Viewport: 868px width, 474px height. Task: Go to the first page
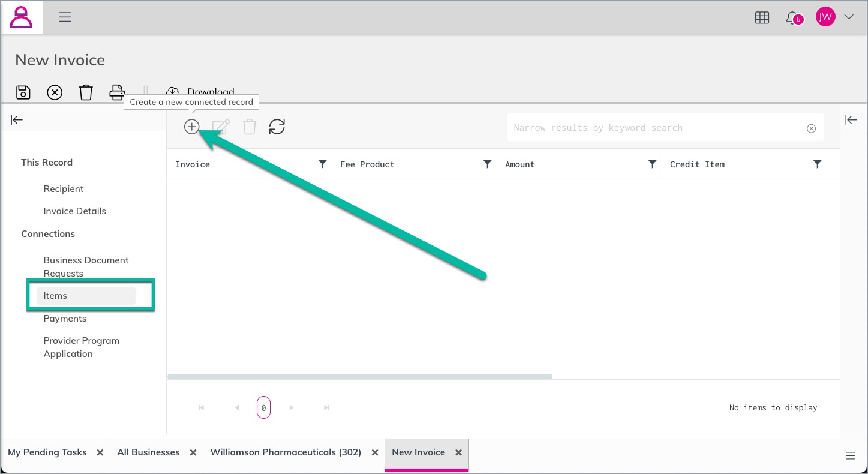(202, 407)
